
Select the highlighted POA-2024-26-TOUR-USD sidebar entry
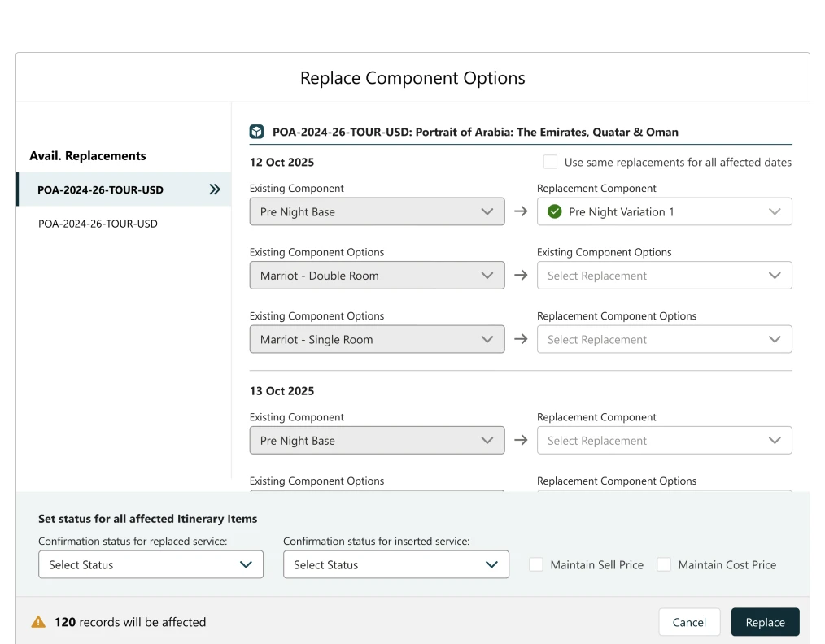coord(100,189)
